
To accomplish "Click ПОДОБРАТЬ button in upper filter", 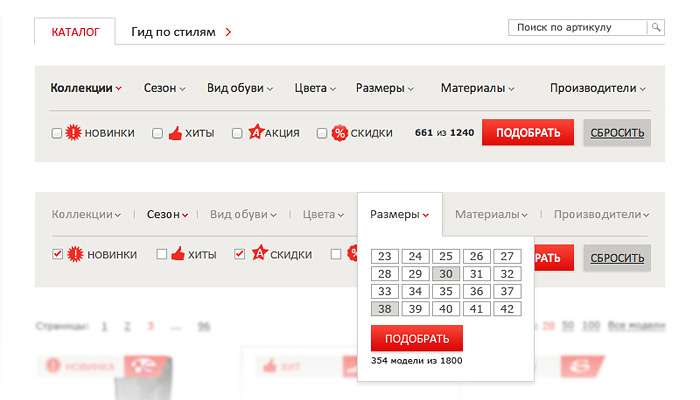I will [528, 132].
